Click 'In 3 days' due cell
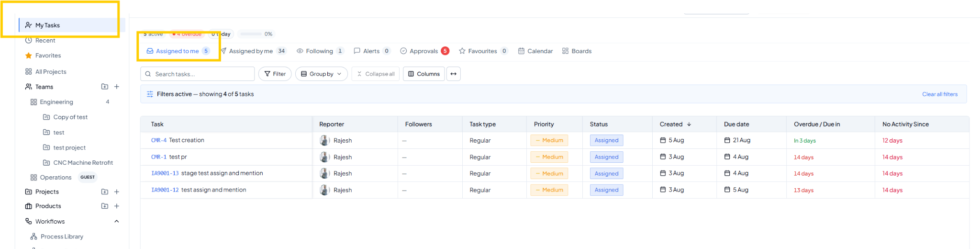 click(x=804, y=141)
